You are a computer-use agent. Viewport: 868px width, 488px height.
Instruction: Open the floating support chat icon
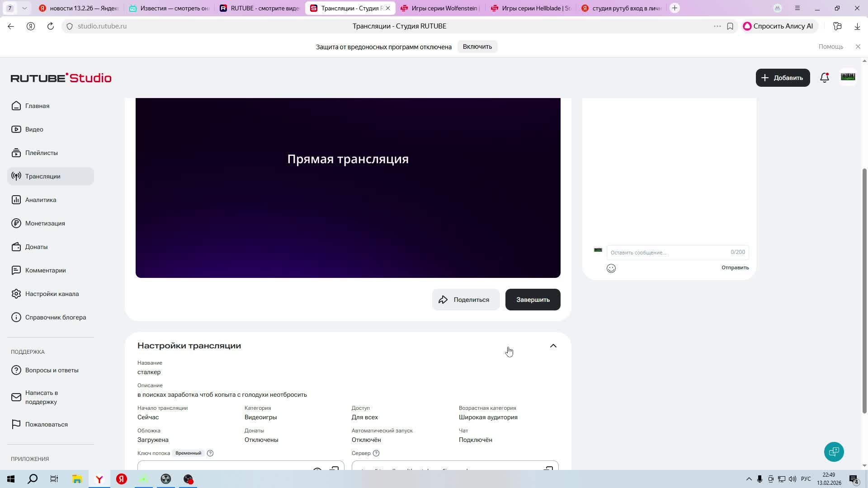(x=834, y=452)
